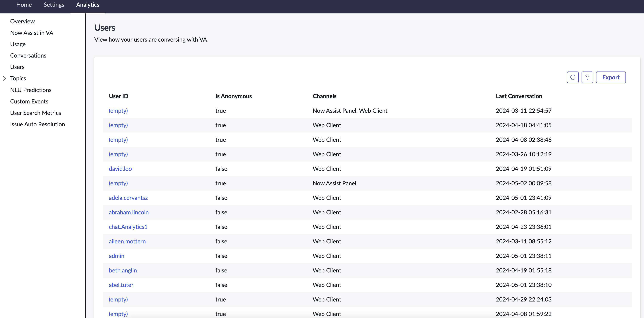The width and height of the screenshot is (644, 318).
Task: Open the (empty) user dated 2024-03-11 22:54:57
Action: 118,111
